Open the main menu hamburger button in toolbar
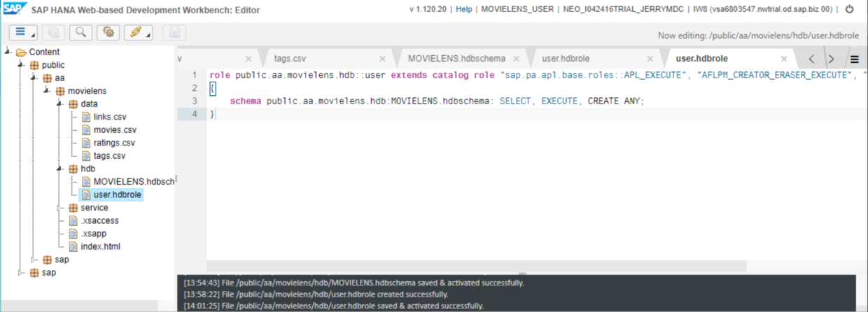 click(24, 32)
